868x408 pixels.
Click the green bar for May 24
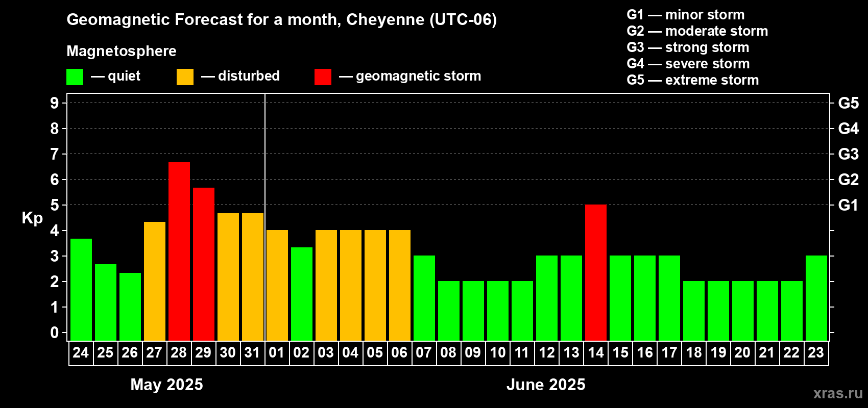pos(81,290)
